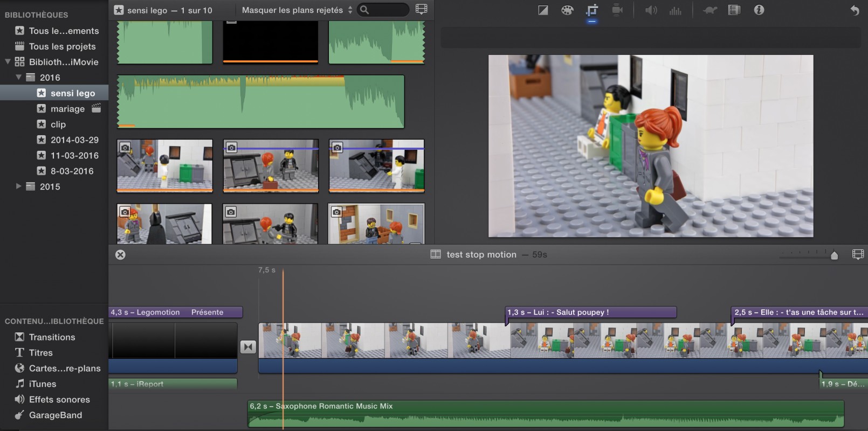Open the stabilization camera tool
Image resolution: width=868 pixels, height=431 pixels.
617,10
